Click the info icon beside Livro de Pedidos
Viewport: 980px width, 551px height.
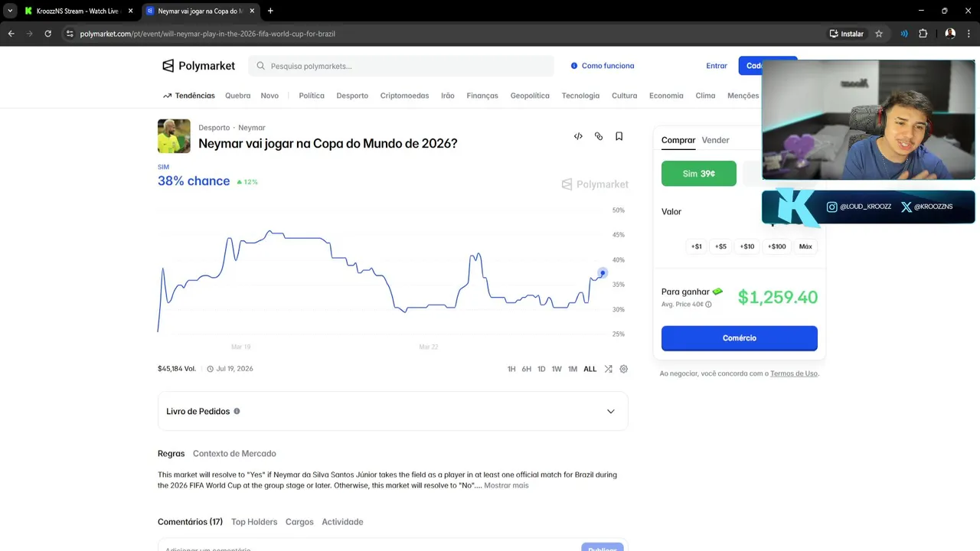pyautogui.click(x=237, y=411)
